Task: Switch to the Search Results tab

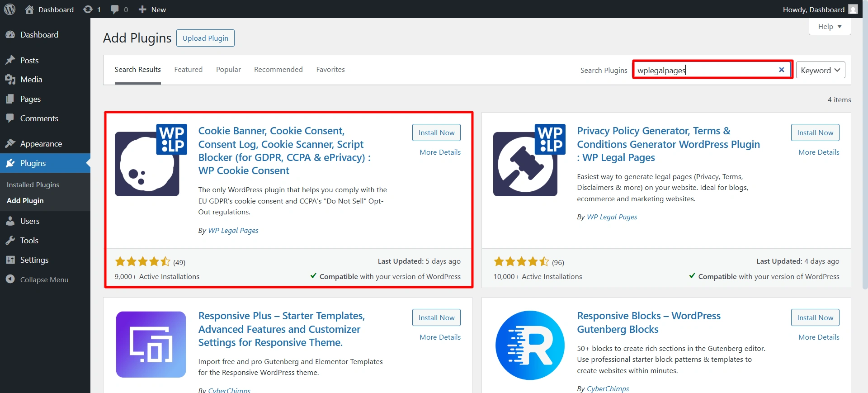Action: point(137,70)
